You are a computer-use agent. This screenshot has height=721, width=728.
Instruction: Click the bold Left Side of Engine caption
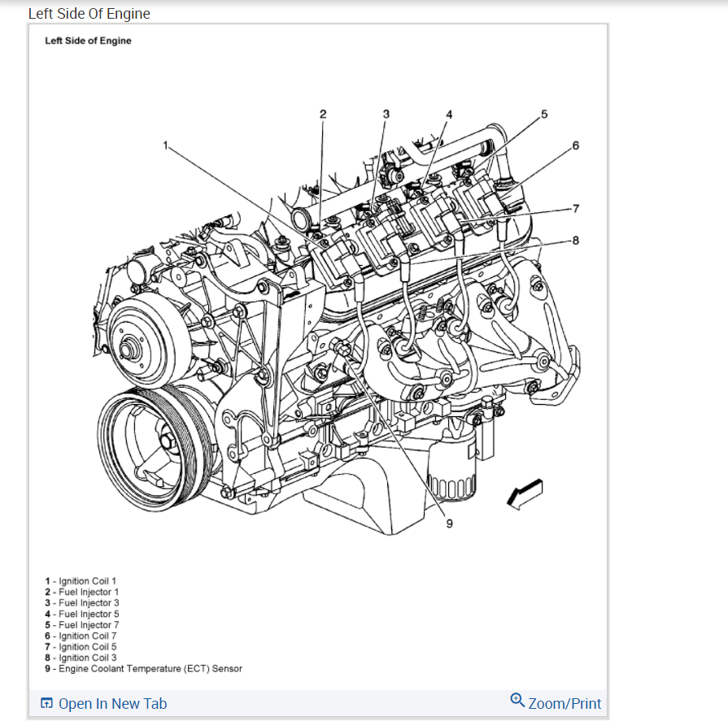88,41
